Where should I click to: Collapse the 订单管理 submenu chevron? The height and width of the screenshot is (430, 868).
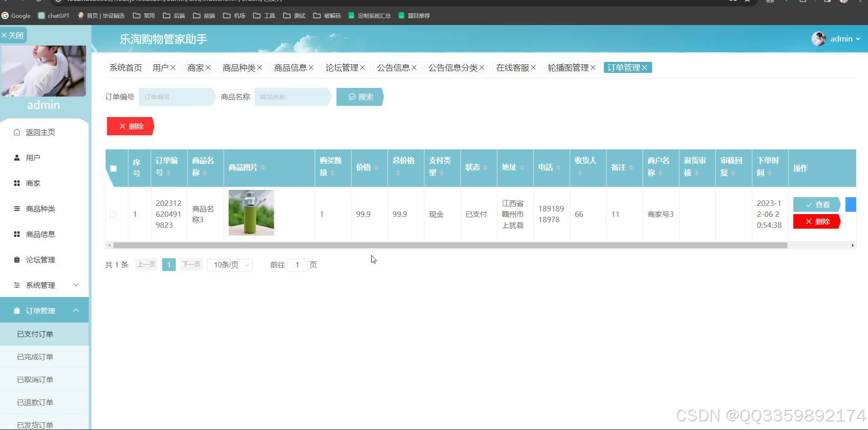point(76,311)
